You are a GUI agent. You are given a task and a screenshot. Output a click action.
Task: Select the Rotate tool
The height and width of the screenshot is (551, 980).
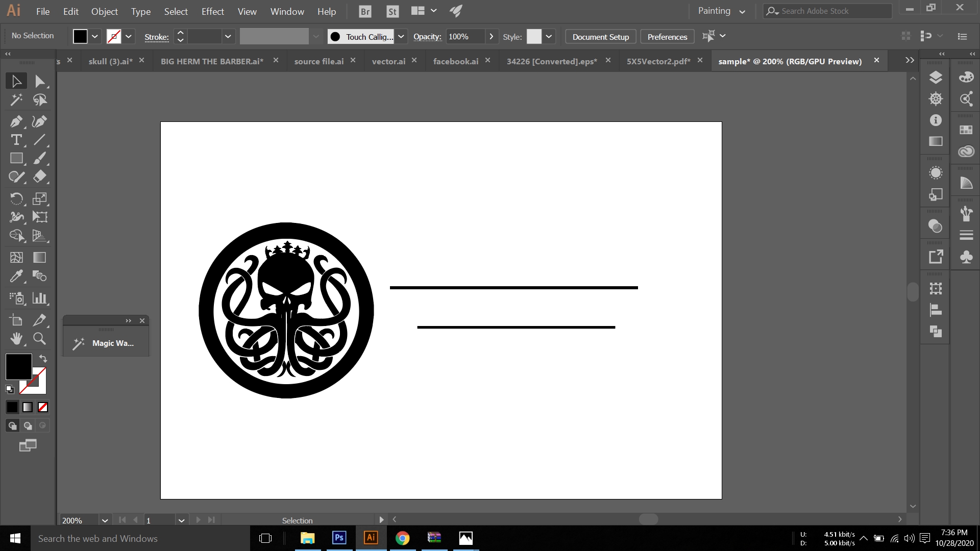[16, 198]
